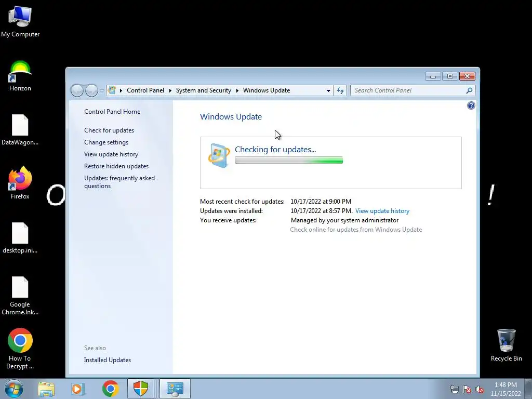Click the checking for updates progress bar

[289, 160]
